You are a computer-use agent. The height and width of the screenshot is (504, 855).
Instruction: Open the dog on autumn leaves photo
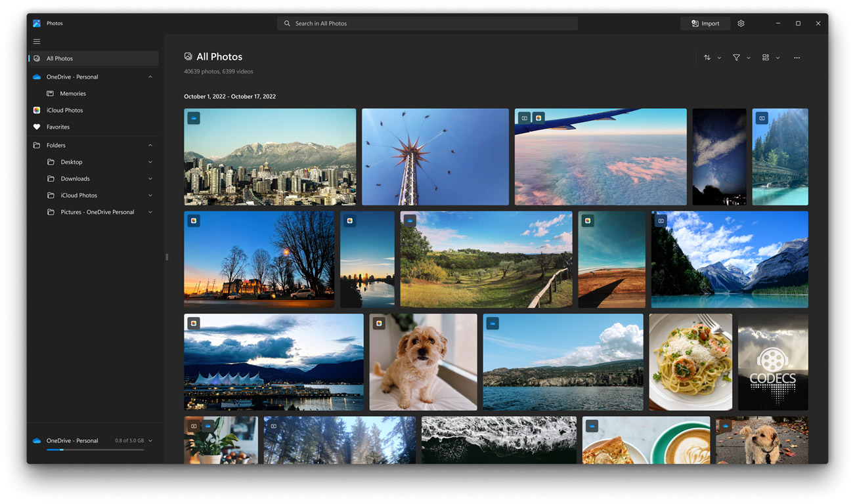762,440
